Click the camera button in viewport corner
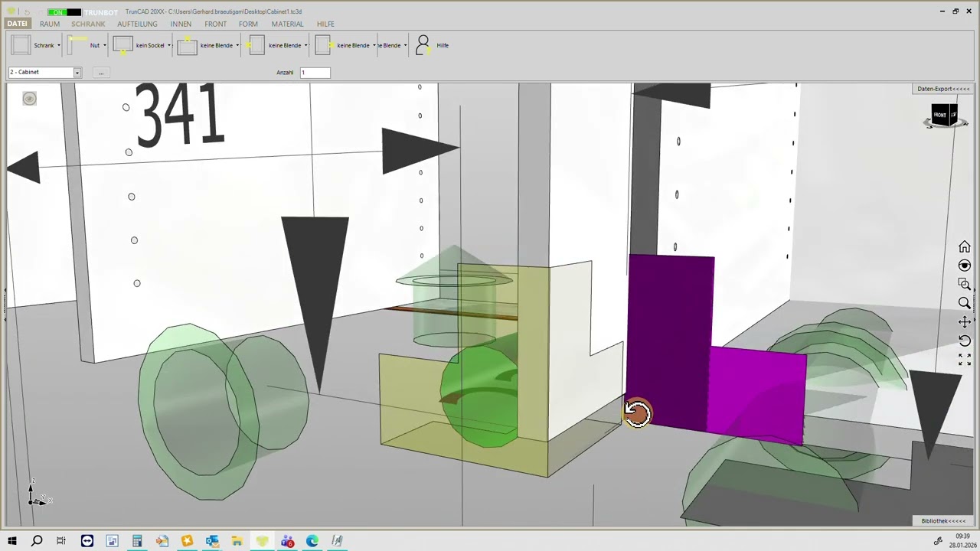Viewport: 980px width, 551px height. 29,98
